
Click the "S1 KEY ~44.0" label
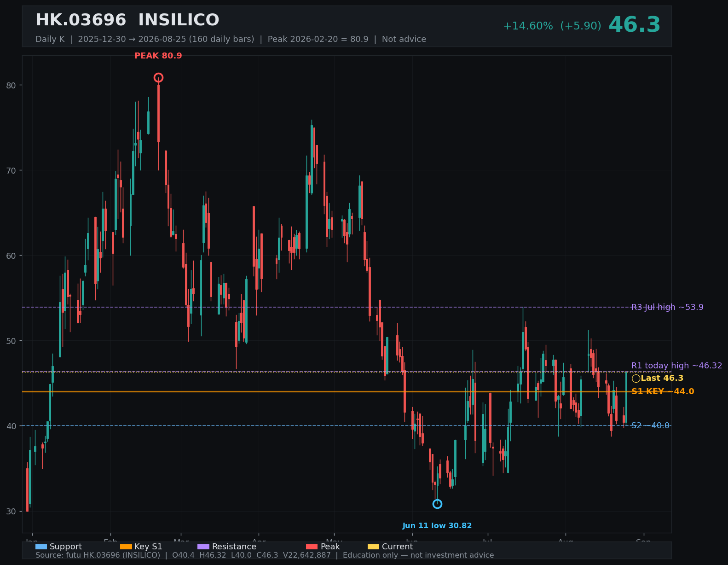[663, 392]
